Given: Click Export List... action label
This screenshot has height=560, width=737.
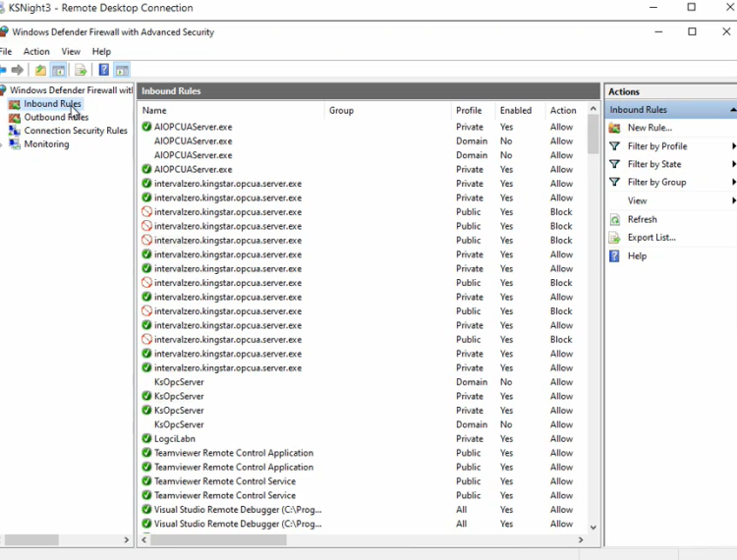Looking at the screenshot, I should 652,238.
